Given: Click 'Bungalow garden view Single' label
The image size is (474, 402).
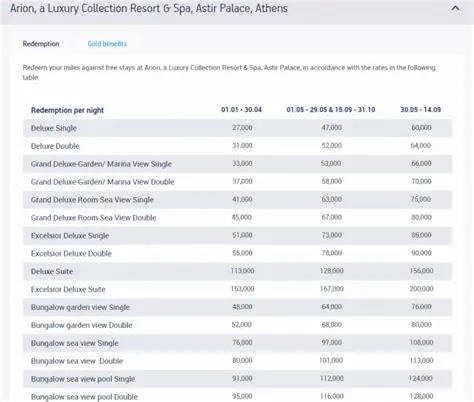Looking at the screenshot, I should point(80,307).
